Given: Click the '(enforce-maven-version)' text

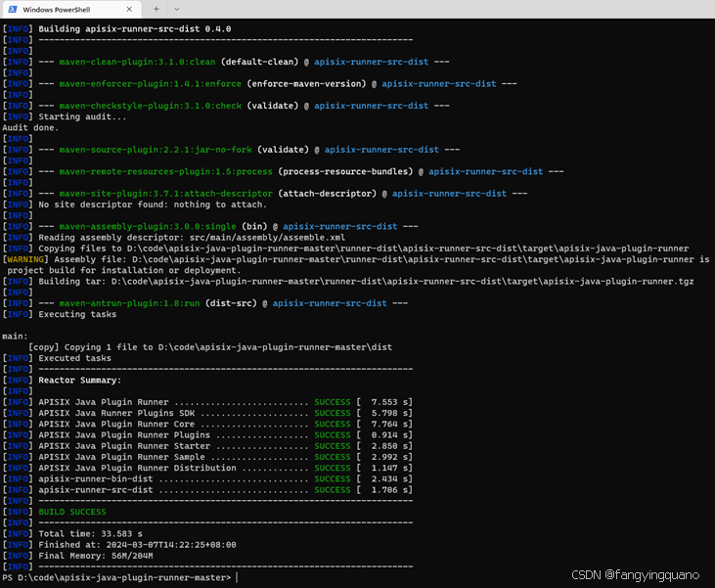Looking at the screenshot, I should (x=306, y=83).
